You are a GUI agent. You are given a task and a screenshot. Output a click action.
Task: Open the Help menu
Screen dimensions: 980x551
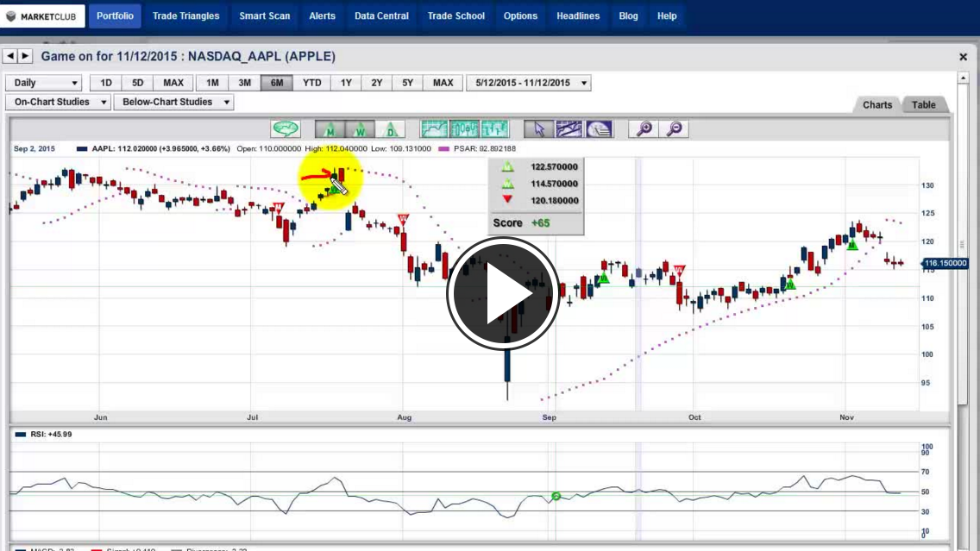(667, 16)
